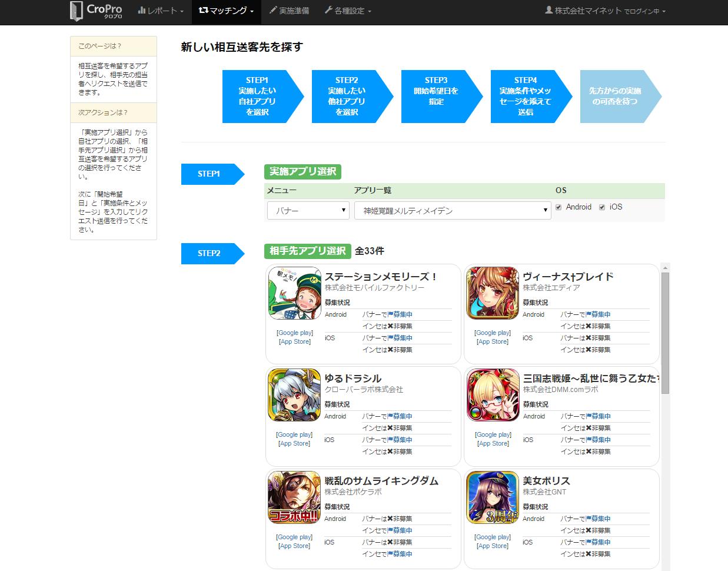Viewport: 728px width, 571px height.
Task: Open the マッチング menu
Action: point(227,11)
